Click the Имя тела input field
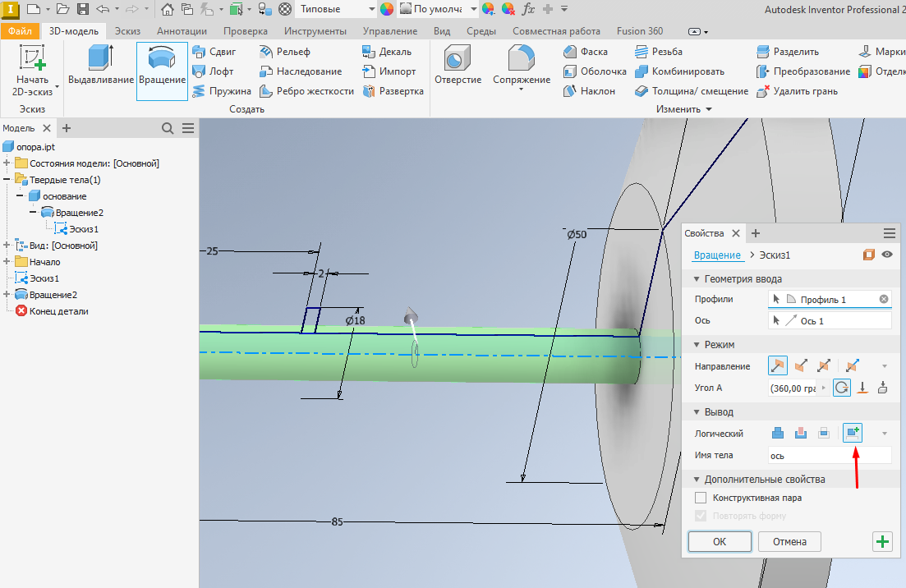Image resolution: width=906 pixels, height=588 pixels. click(830, 455)
